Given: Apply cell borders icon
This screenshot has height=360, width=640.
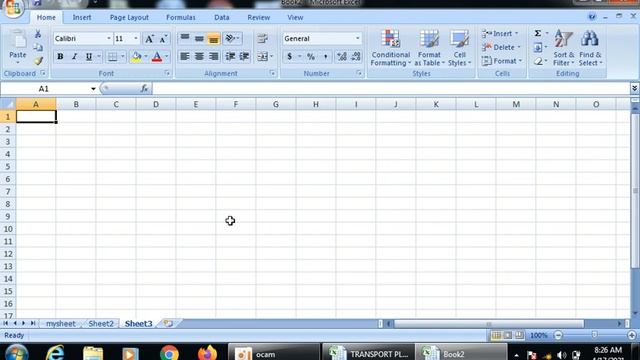Looking at the screenshot, I should (x=112, y=57).
